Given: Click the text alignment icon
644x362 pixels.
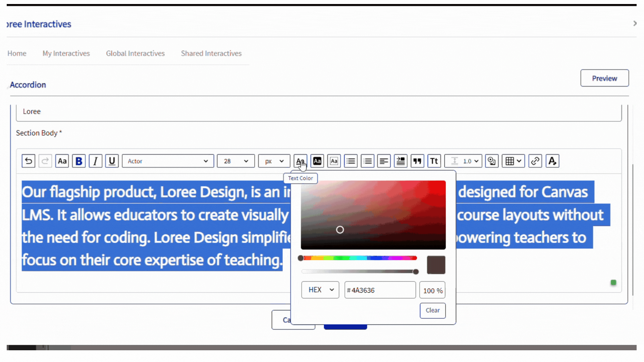Looking at the screenshot, I should (384, 161).
